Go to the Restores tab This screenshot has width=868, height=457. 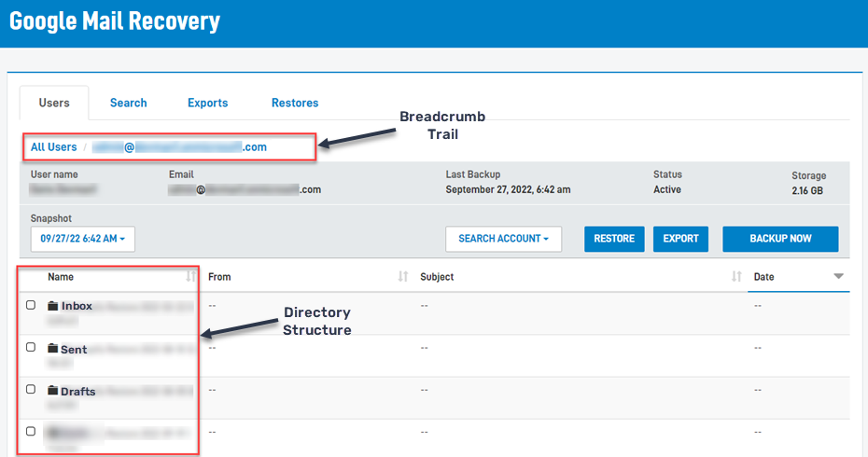click(295, 103)
